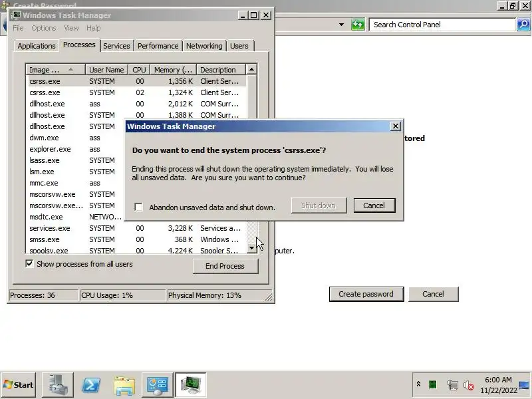Sort by Image Name column header
Viewport: 532px width, 399px height.
click(56, 70)
